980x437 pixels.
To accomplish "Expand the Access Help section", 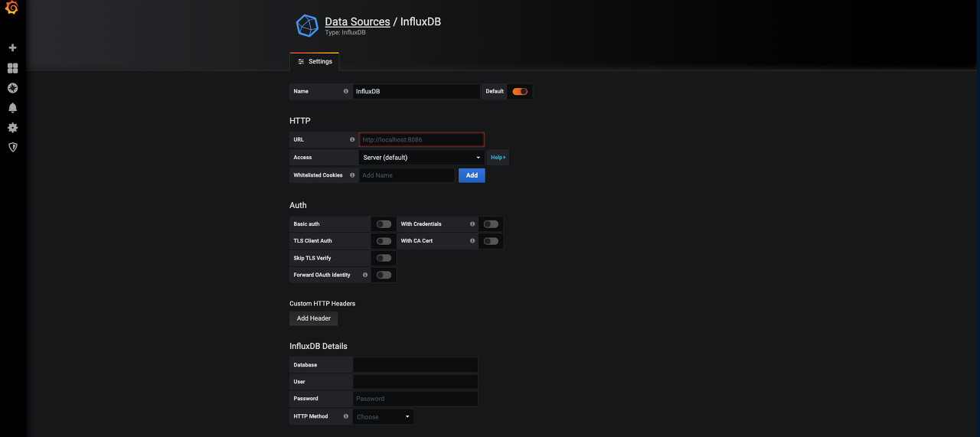I will [x=498, y=158].
